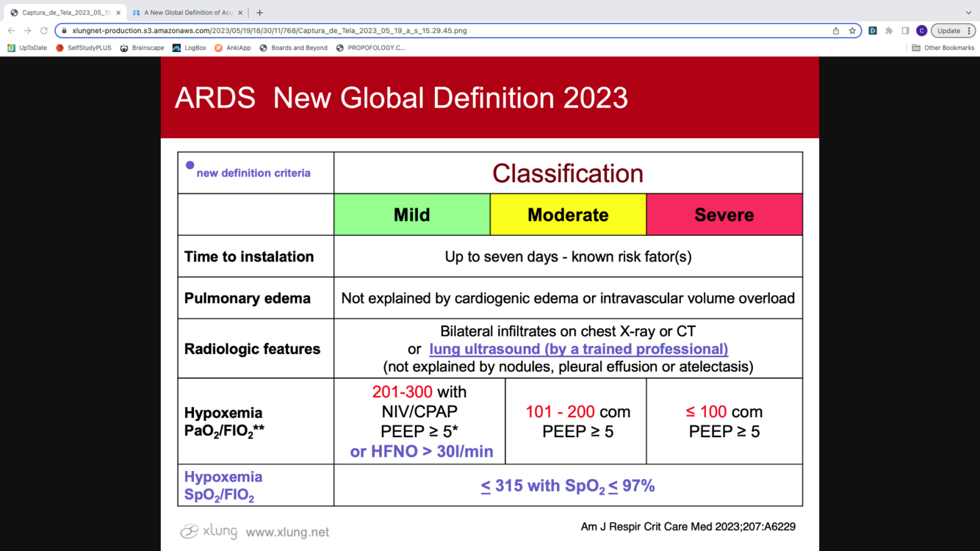Viewport: 980px width, 551px height.
Task: Open the three-dot Chrome menu
Action: coord(969,31)
